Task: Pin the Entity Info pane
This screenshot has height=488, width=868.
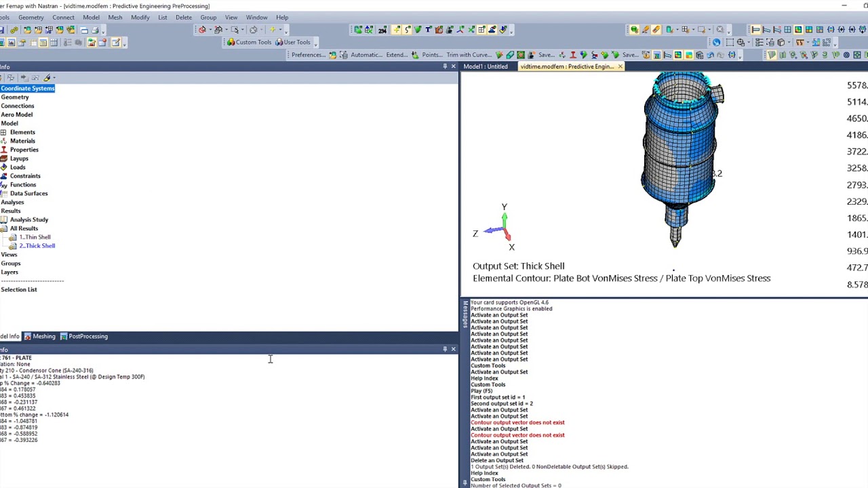Action: (445, 349)
